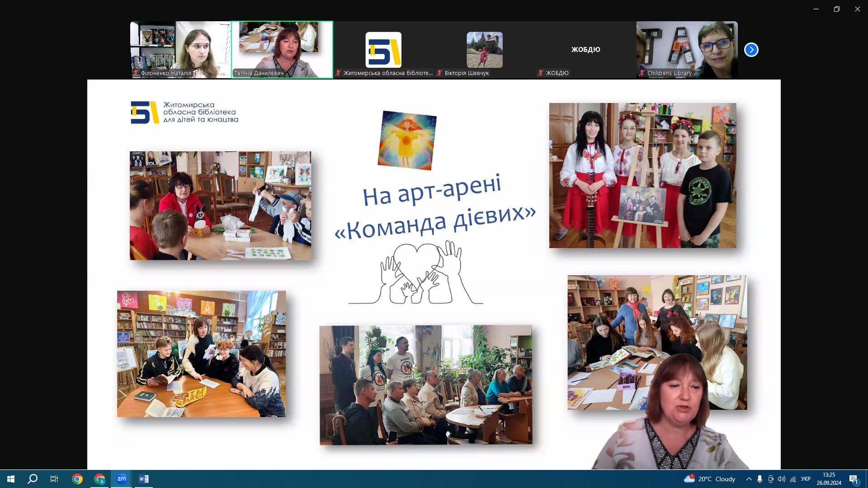Launch Google Chrome from the taskbar
The width and height of the screenshot is (868, 488).
(x=77, y=479)
